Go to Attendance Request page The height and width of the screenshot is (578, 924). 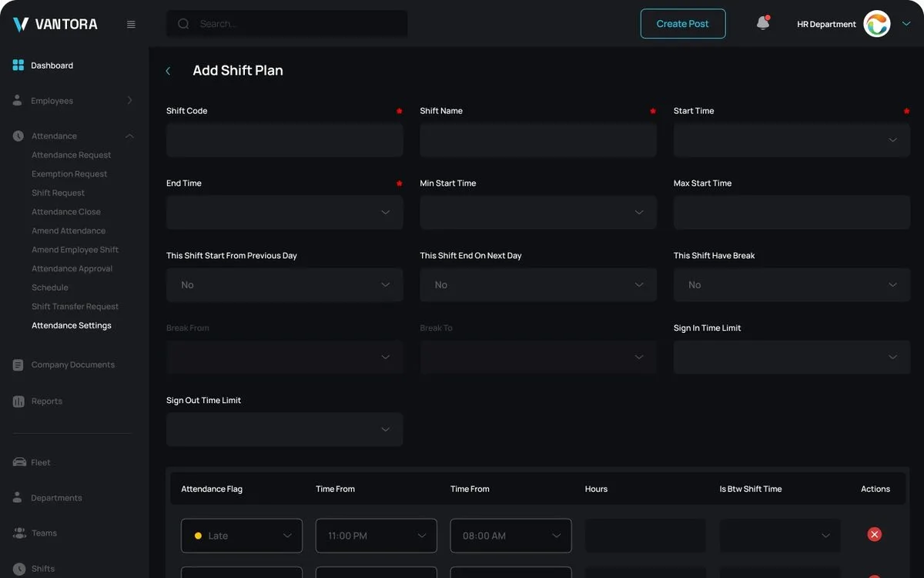[71, 155]
